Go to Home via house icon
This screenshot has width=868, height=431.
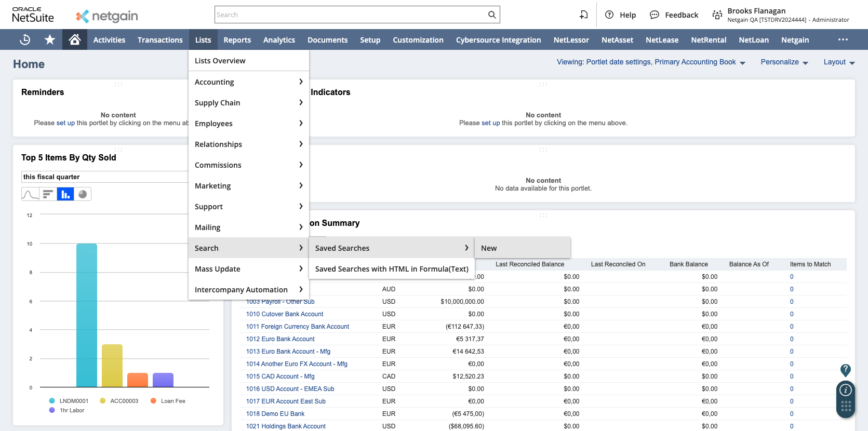74,40
